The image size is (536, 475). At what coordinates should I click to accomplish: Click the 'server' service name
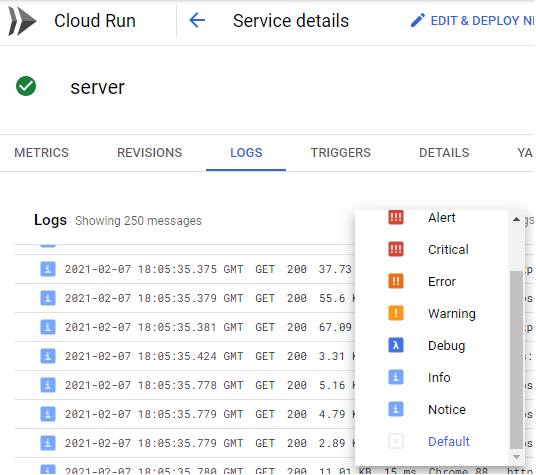pyautogui.click(x=97, y=87)
